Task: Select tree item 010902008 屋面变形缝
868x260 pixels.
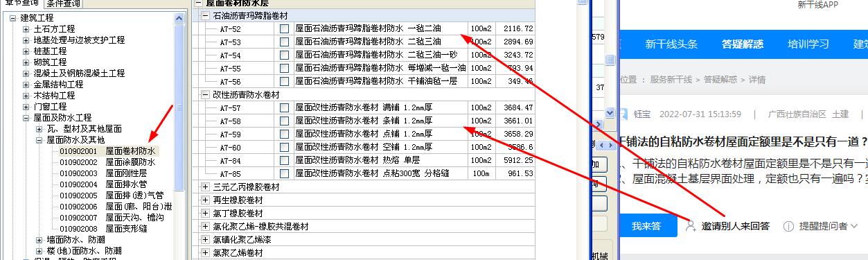Action: 103,228
